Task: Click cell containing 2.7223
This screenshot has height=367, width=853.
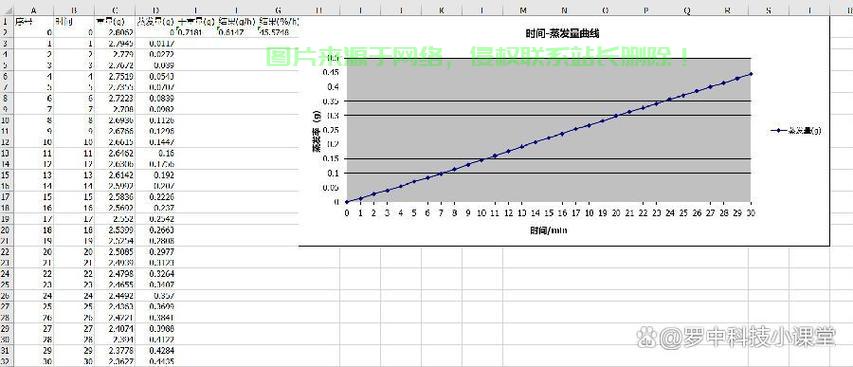Action: click(115, 98)
